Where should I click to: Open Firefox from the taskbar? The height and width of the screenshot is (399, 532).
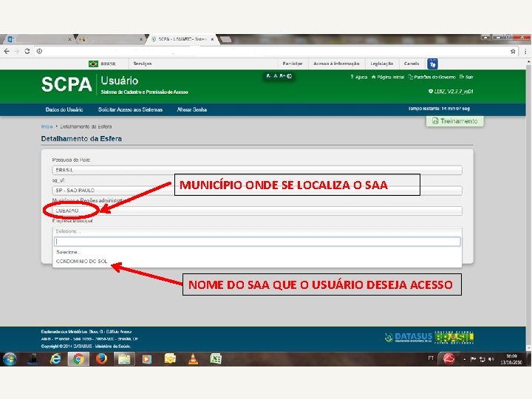[101, 359]
